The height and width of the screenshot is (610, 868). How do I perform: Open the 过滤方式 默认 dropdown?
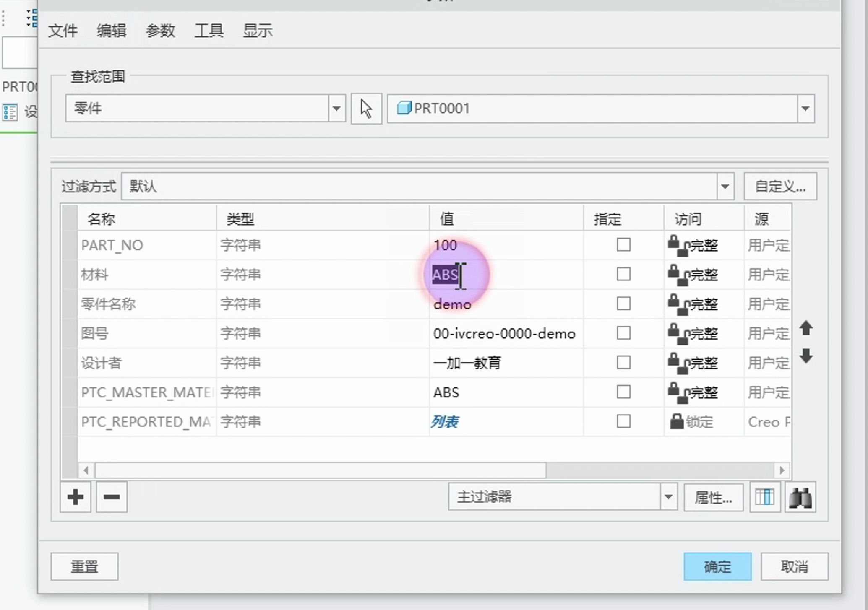pyautogui.click(x=725, y=186)
